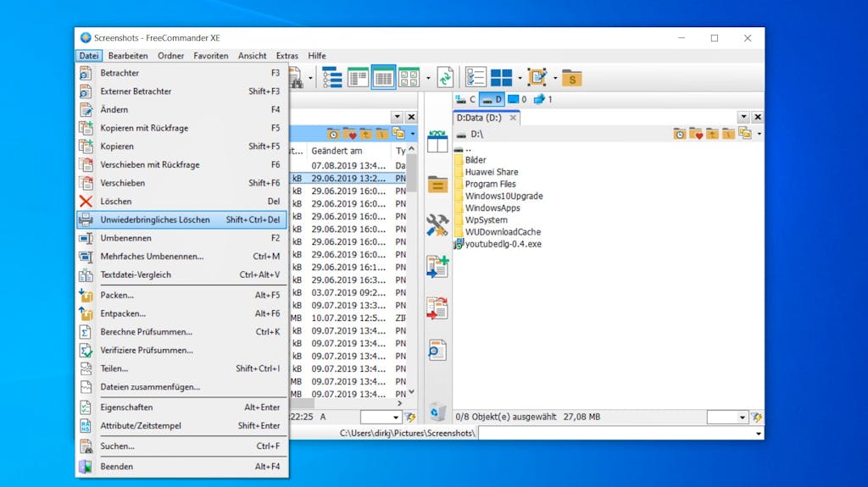The image size is (868, 487).
Task: Select the network drive button 1
Action: [x=542, y=100]
